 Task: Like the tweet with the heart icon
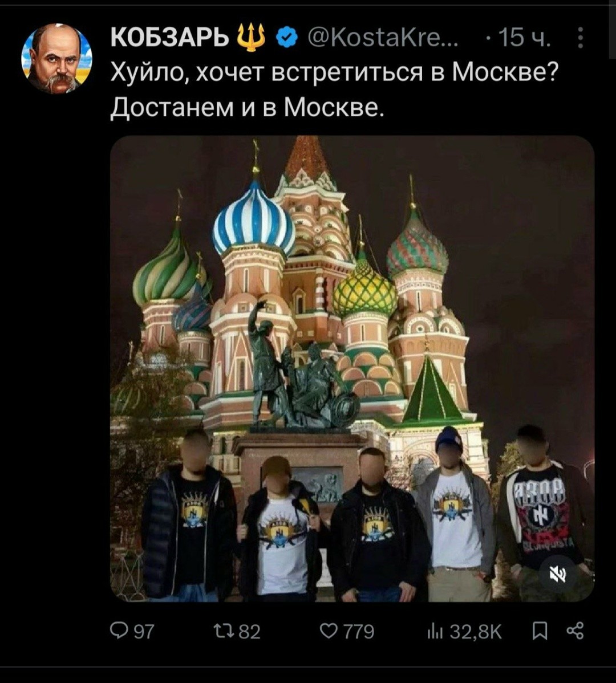tap(329, 631)
